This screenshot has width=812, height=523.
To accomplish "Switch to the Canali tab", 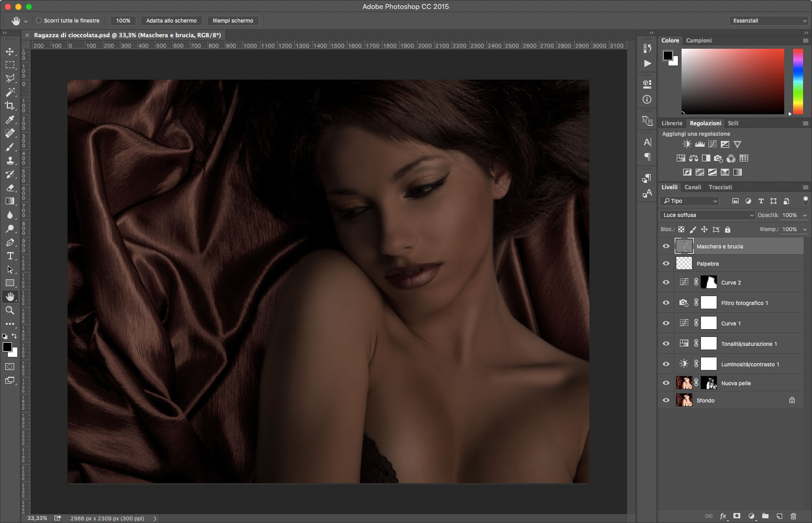I will click(693, 187).
